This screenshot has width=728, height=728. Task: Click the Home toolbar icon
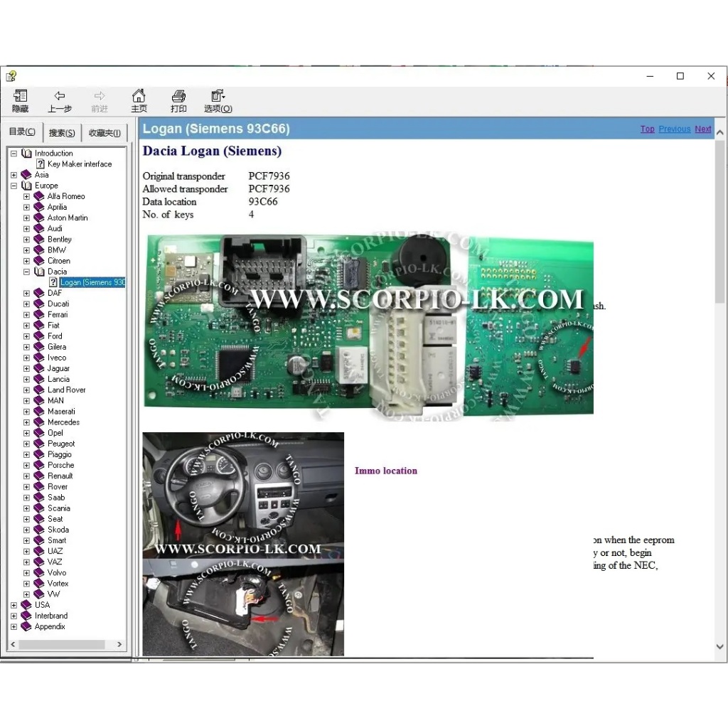(139, 96)
